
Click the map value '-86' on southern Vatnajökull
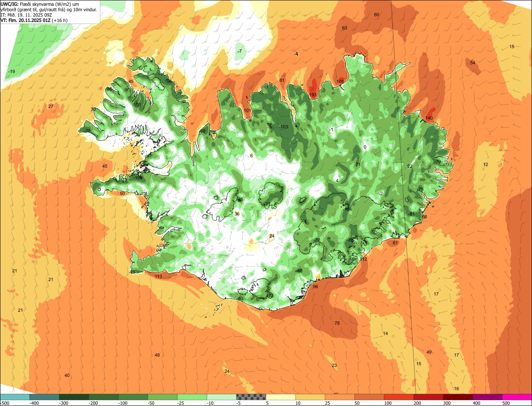click(x=350, y=240)
